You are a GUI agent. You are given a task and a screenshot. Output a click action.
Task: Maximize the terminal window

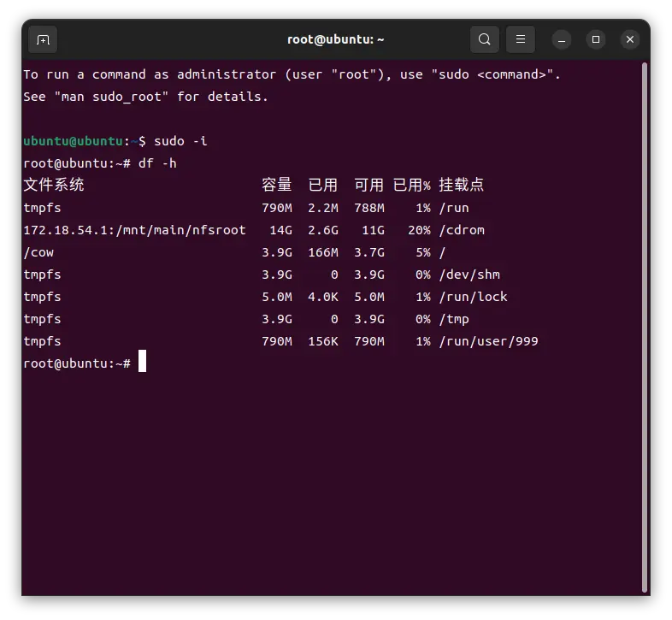[596, 39]
